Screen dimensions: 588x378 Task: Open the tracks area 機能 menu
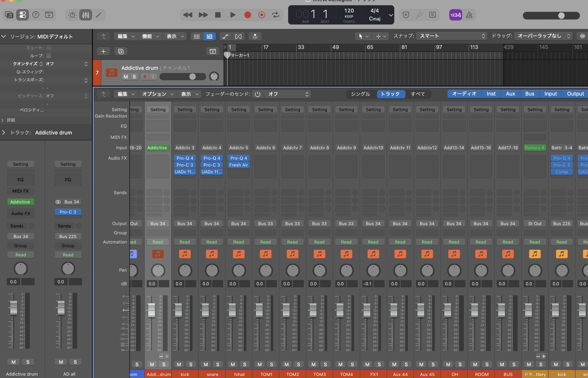coord(150,36)
